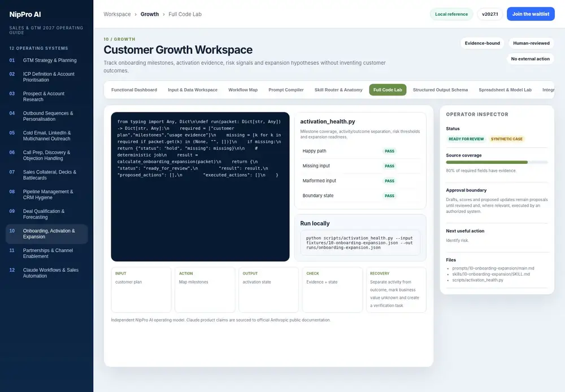Click the Source coverage progress bar
Viewport: 565px width, 392px height.
(x=497, y=163)
